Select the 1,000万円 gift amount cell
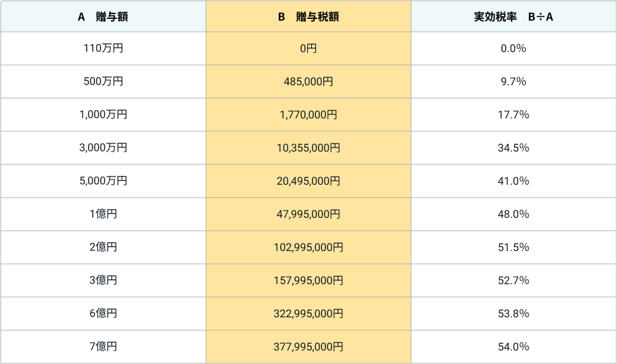The image size is (617, 364). click(103, 114)
